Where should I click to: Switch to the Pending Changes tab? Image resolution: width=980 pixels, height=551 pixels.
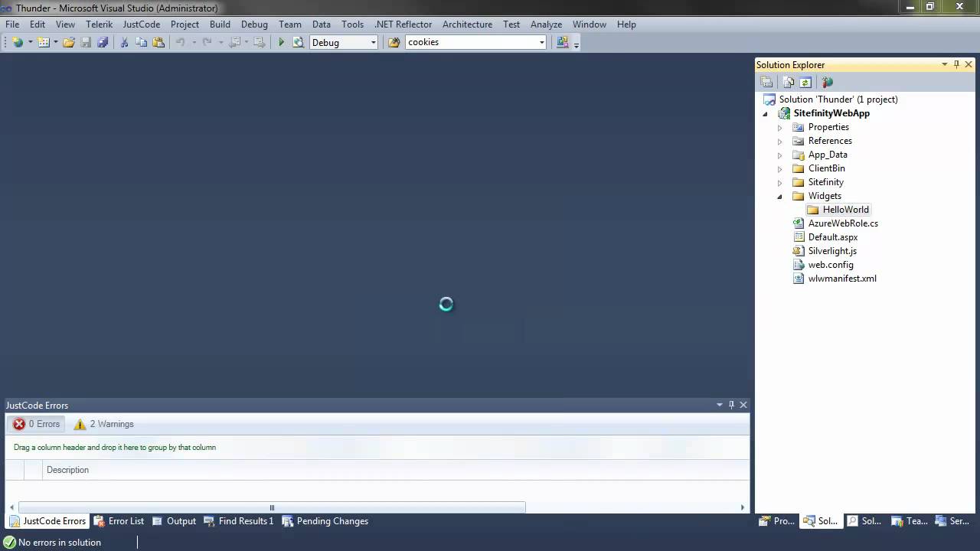pyautogui.click(x=325, y=521)
